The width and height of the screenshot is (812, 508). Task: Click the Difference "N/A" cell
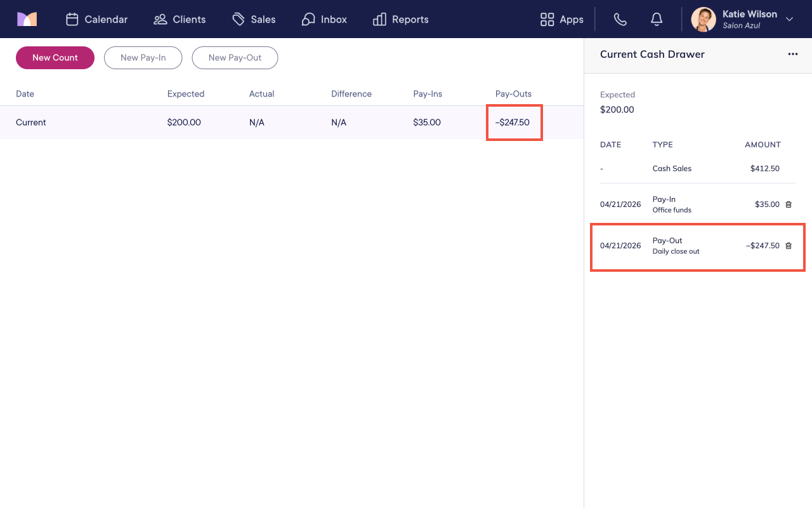tap(339, 122)
